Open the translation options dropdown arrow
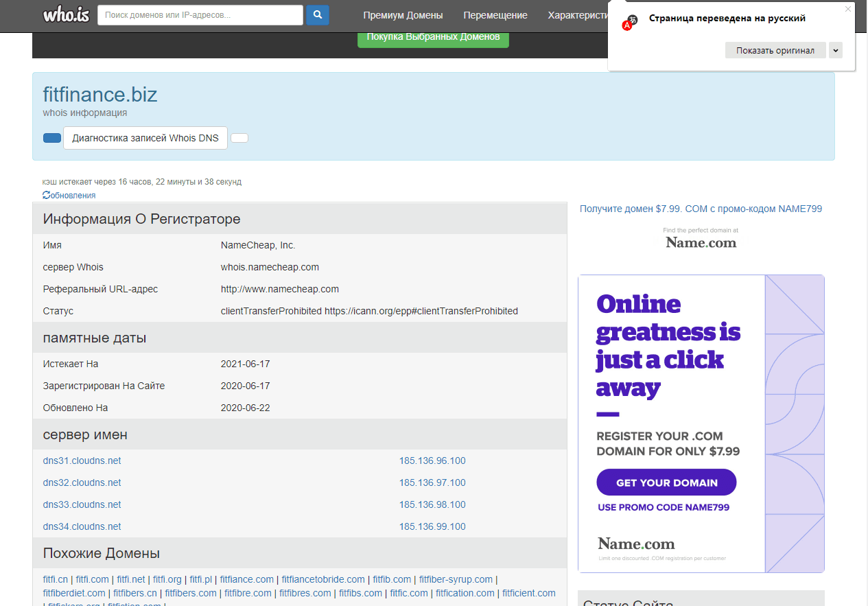This screenshot has height=606, width=868. pyautogui.click(x=835, y=50)
